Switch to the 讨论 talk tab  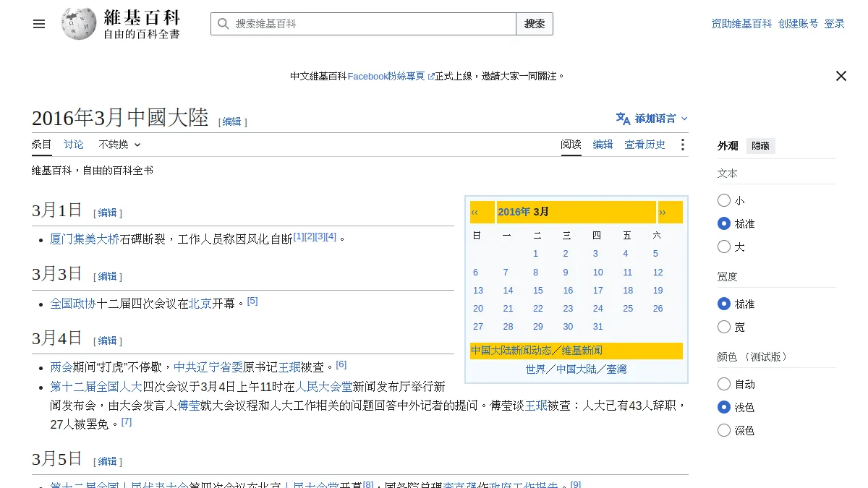[74, 145]
